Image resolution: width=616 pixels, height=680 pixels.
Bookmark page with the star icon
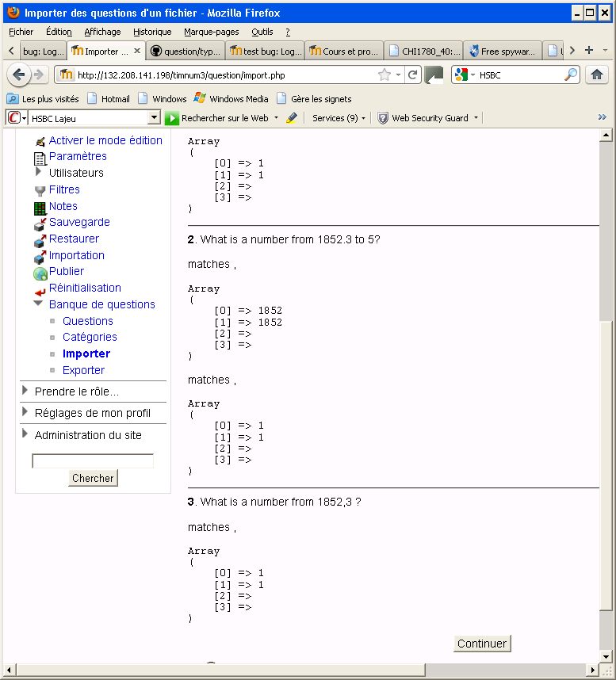click(x=385, y=75)
